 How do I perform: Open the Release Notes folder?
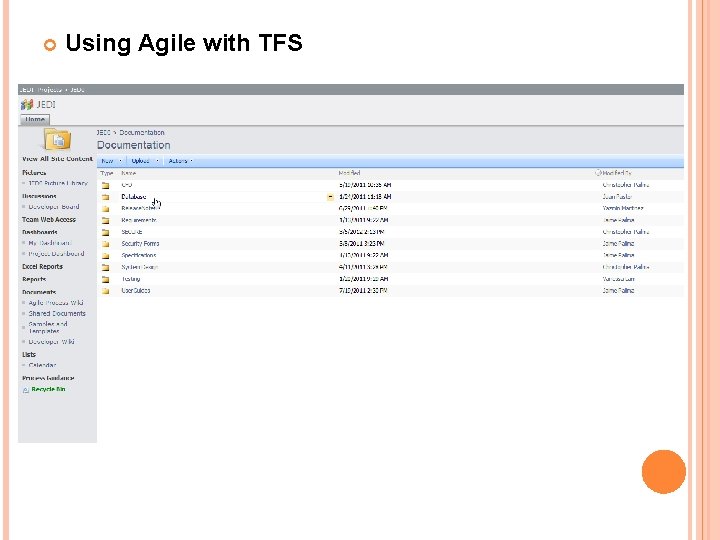pos(140,208)
